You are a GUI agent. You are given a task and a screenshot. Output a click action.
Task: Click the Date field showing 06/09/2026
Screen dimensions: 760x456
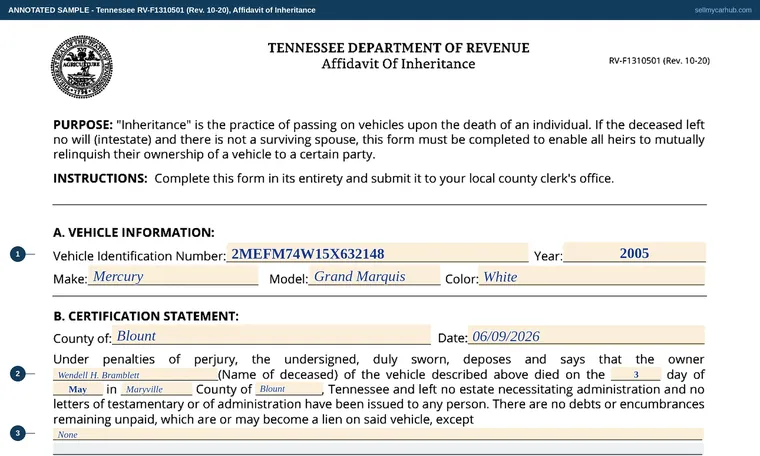tap(586, 335)
